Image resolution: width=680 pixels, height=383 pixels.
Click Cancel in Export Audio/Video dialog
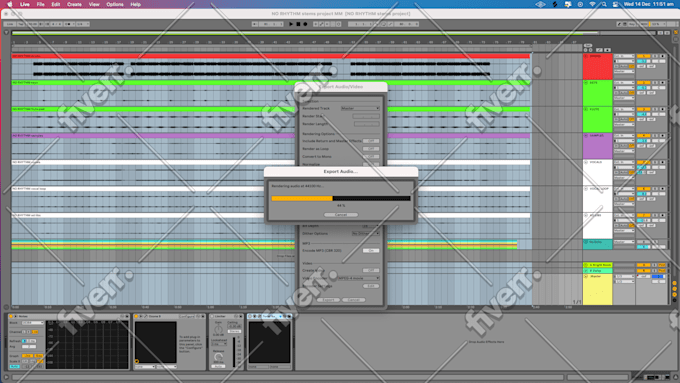click(354, 300)
